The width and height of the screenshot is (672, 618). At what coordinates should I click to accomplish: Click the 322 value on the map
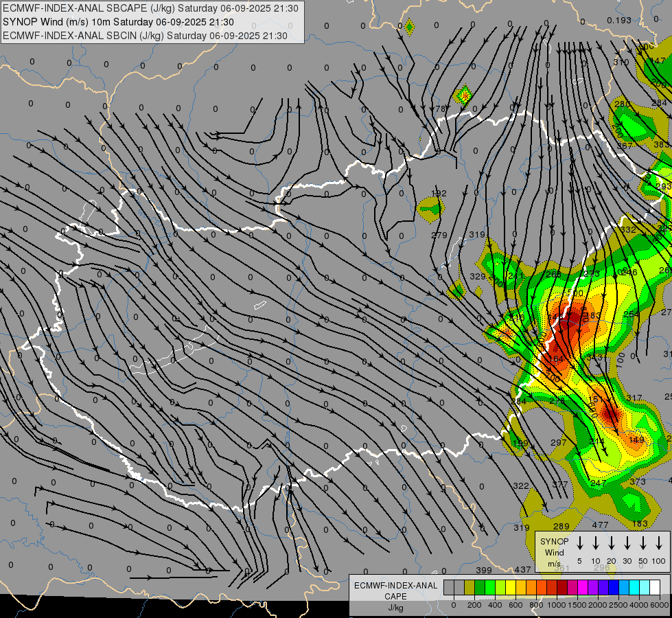(x=521, y=486)
